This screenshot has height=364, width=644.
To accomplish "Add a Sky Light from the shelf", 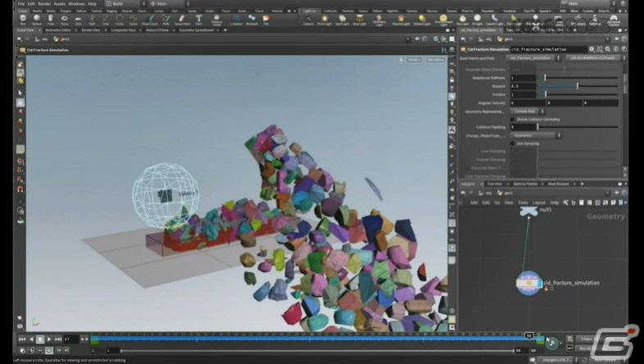I will 462,20.
